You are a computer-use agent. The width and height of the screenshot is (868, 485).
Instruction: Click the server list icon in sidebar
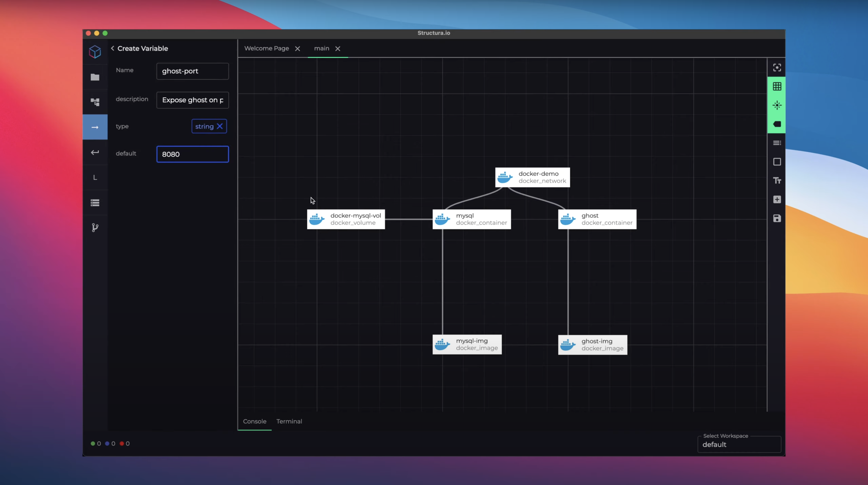click(95, 202)
